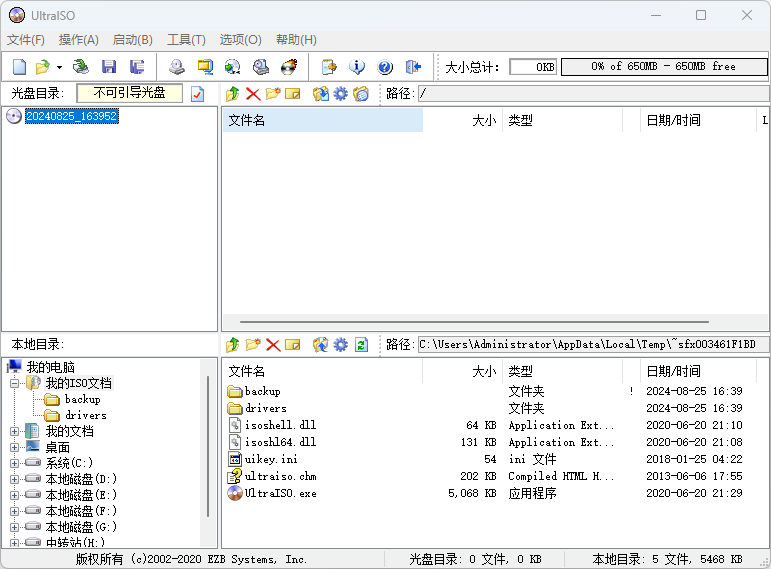Click the 650MB capacity progress bar

(x=664, y=66)
